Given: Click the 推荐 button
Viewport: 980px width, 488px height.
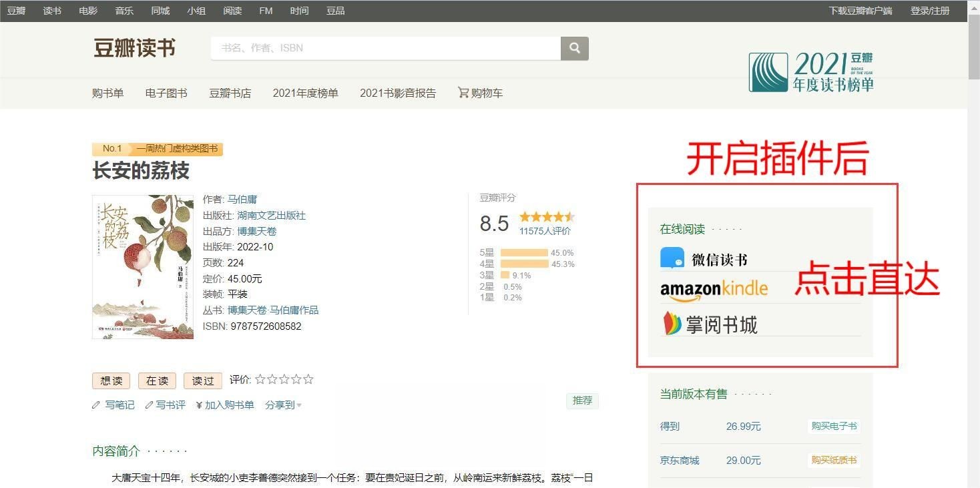Looking at the screenshot, I should (582, 401).
